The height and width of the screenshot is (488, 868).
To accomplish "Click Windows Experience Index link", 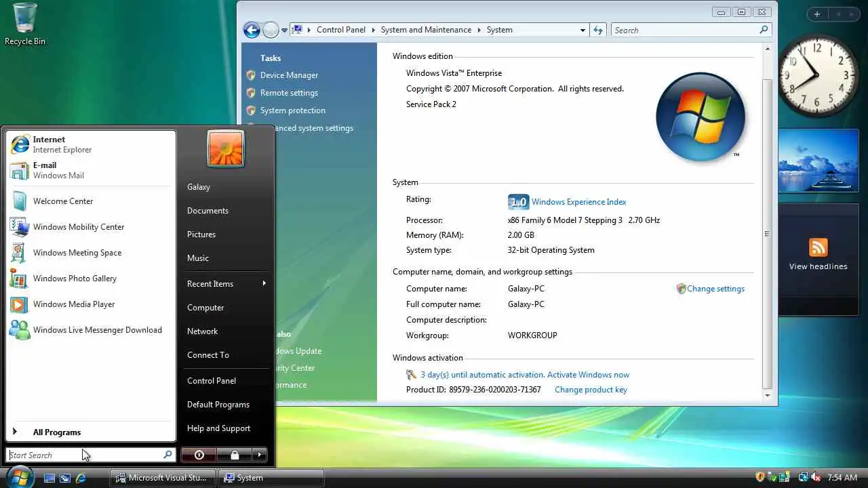I will tap(578, 202).
